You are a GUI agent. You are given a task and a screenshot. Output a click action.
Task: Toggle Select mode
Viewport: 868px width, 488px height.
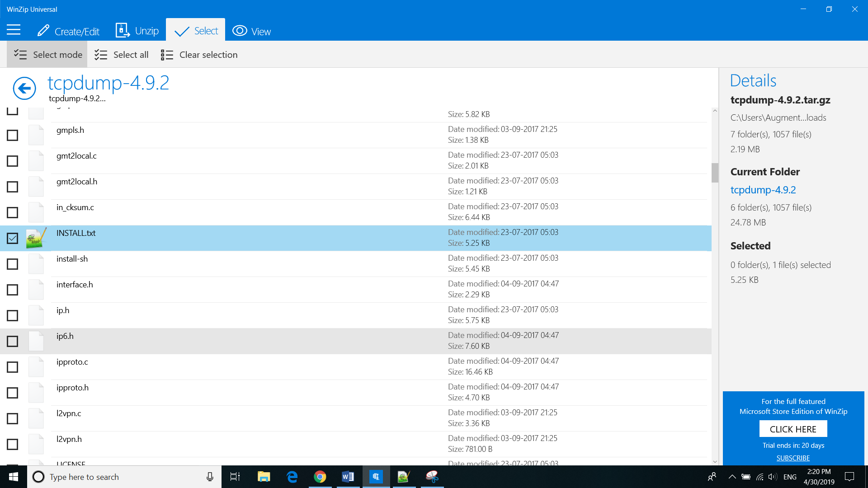(47, 55)
